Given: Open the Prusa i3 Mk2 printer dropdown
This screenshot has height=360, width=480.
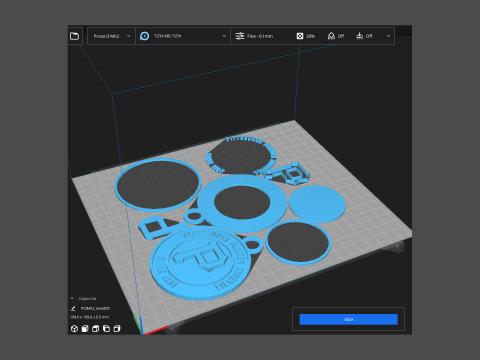Looking at the screenshot, I should 111,36.
